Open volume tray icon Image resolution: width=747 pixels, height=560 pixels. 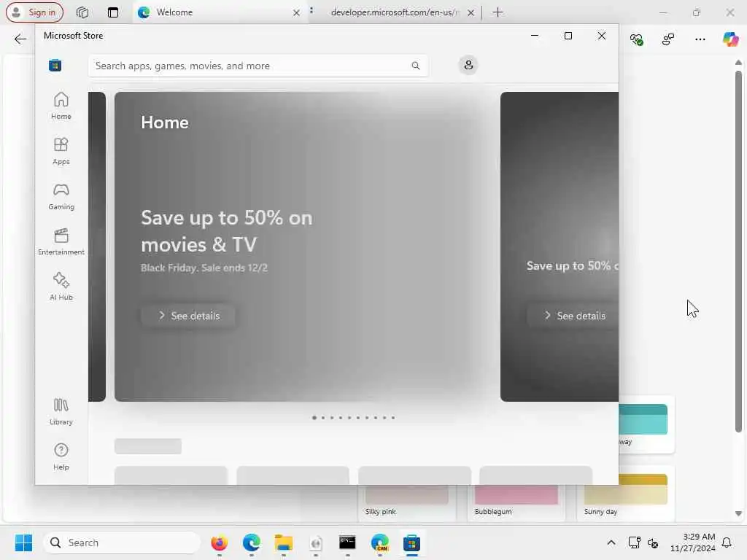[653, 542]
